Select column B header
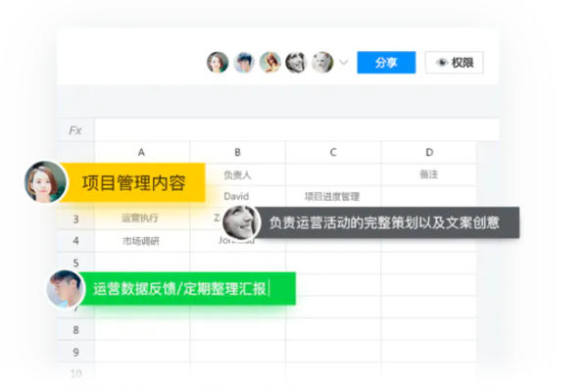Image resolution: width=588 pixels, height=390 pixels. pyautogui.click(x=237, y=152)
